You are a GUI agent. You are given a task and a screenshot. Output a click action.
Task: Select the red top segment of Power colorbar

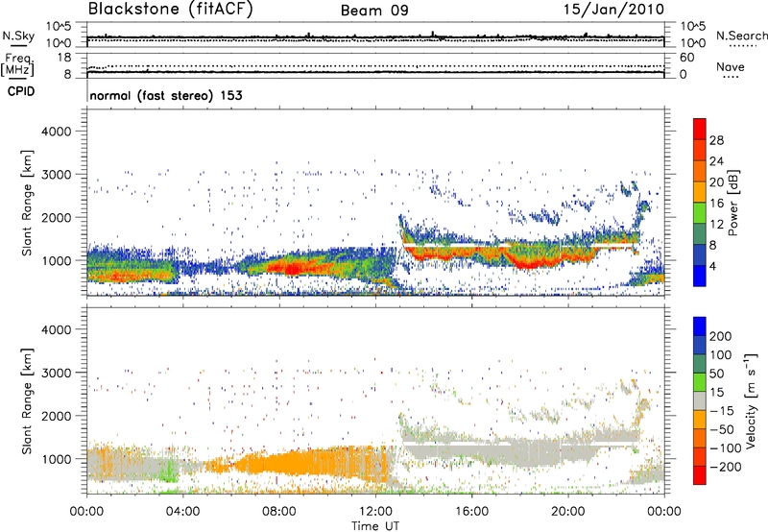pyautogui.click(x=700, y=130)
